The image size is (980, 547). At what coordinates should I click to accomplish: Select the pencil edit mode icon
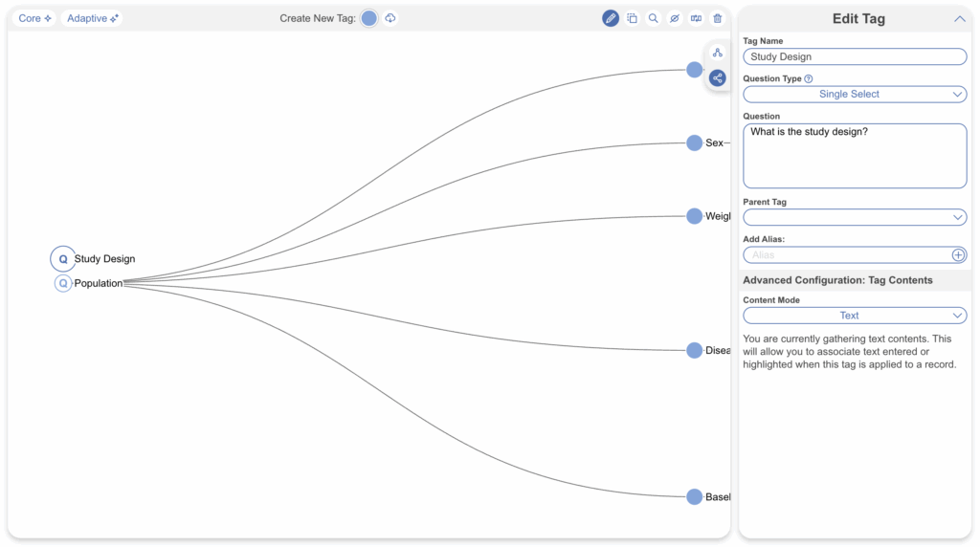coord(611,18)
